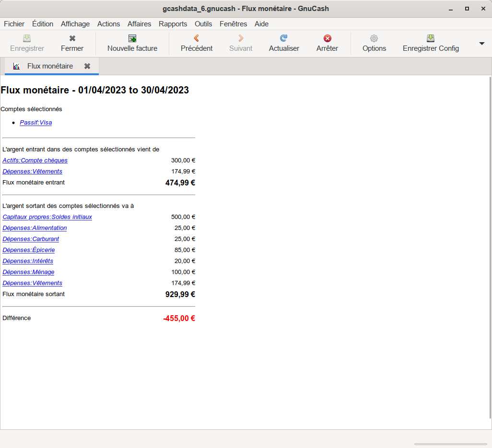Save report using Enregistrer Config
492x448 pixels.
click(431, 39)
